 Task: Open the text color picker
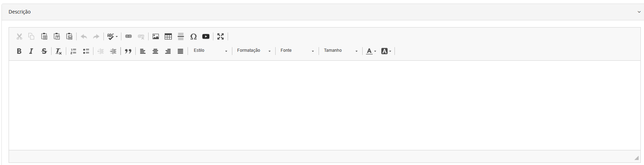(x=371, y=51)
